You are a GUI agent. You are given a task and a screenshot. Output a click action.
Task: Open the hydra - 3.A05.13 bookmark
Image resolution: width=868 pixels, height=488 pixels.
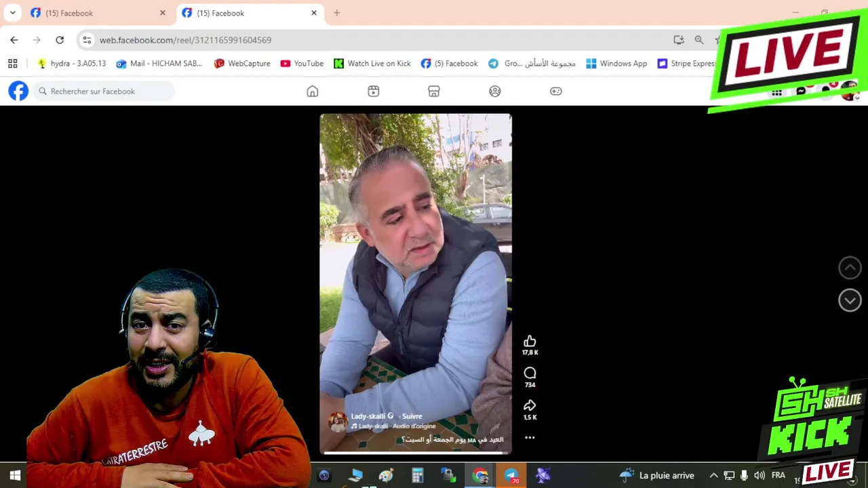(x=72, y=64)
